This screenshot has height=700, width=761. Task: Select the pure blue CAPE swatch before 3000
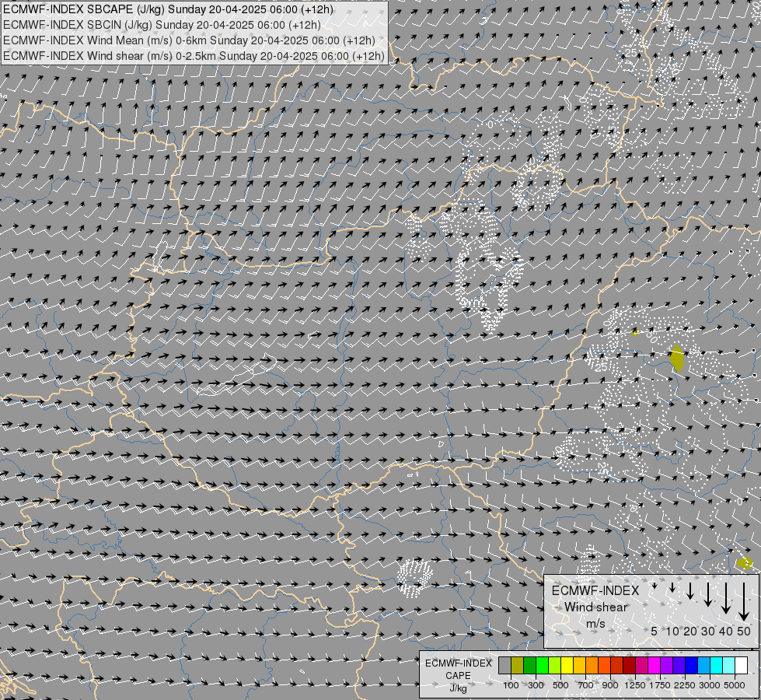click(x=691, y=666)
